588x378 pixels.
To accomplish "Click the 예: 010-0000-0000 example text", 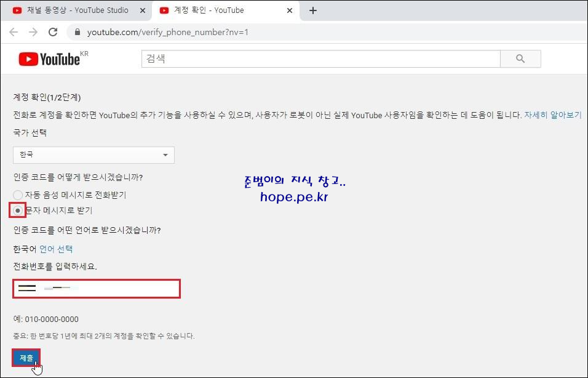I will point(46,319).
